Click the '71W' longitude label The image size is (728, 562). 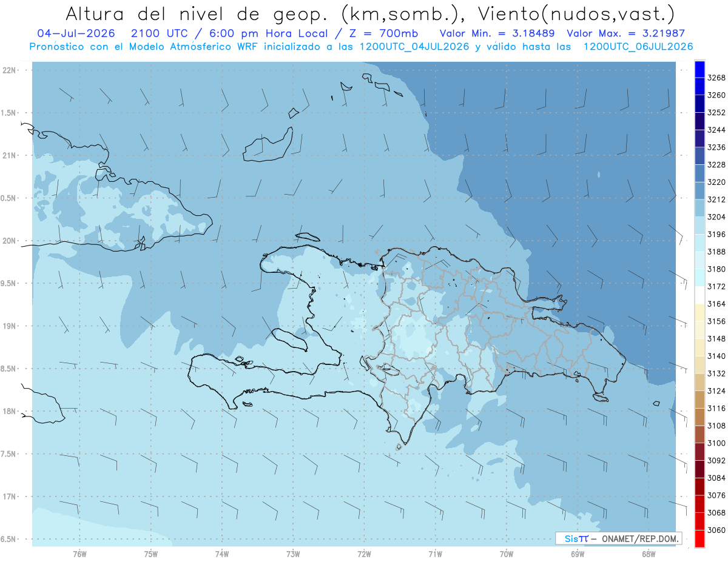(x=435, y=554)
